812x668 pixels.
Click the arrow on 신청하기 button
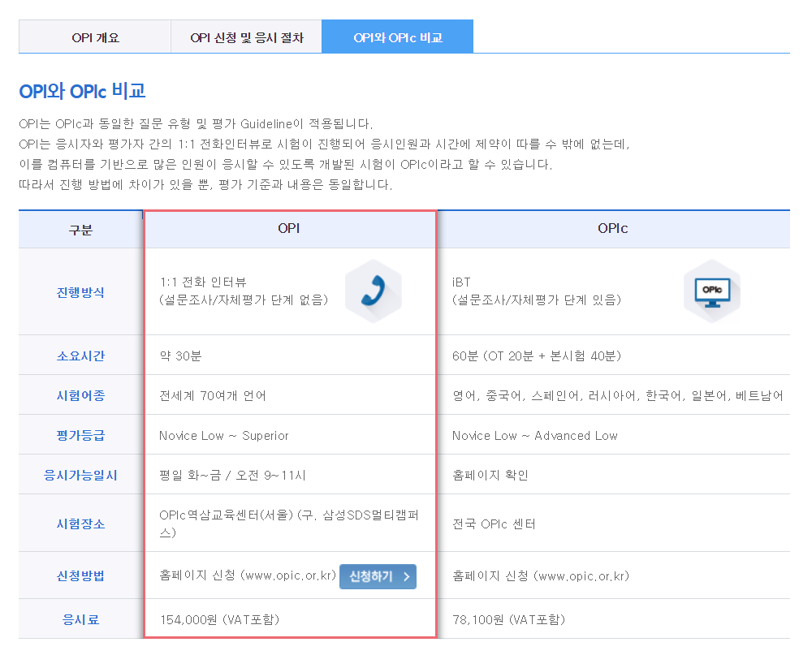tap(407, 576)
